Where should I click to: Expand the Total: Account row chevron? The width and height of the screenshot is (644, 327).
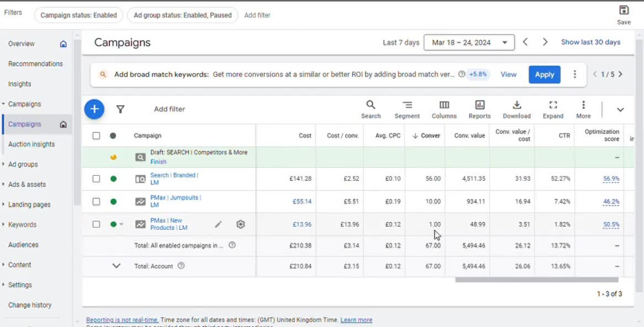coord(116,266)
